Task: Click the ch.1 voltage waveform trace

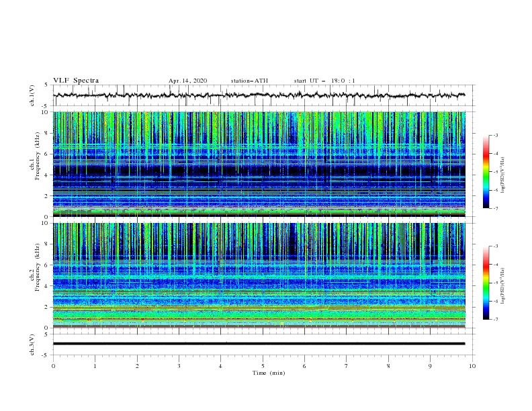Action: [x=259, y=95]
